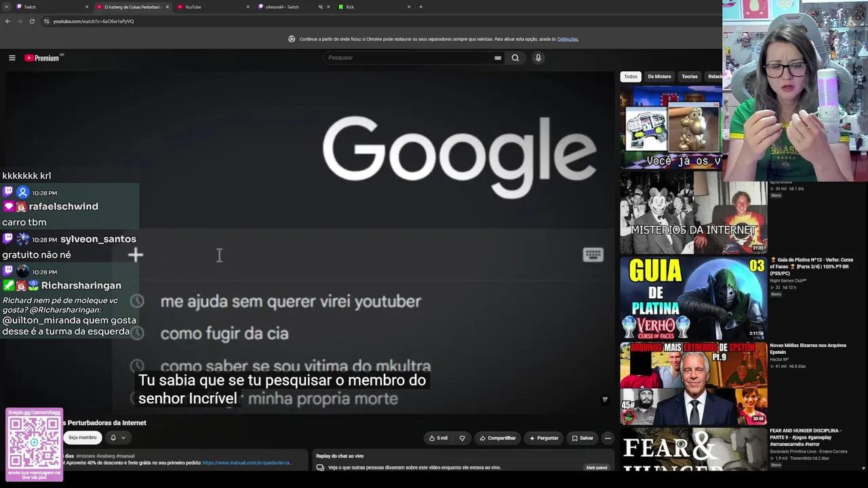The image size is (868, 488).
Task: Dislike the video with the thumbs-down button
Action: (x=462, y=438)
